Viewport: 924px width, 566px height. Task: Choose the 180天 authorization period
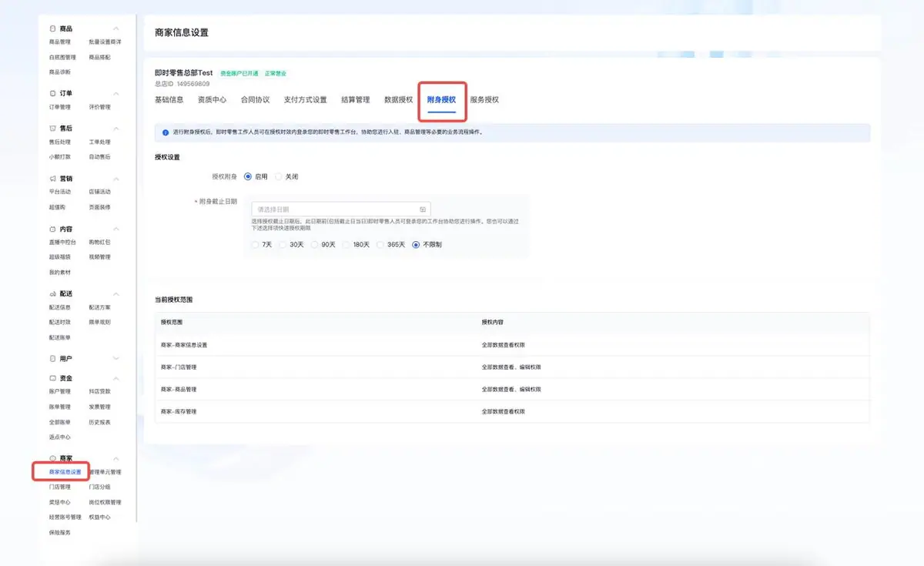pyautogui.click(x=346, y=245)
